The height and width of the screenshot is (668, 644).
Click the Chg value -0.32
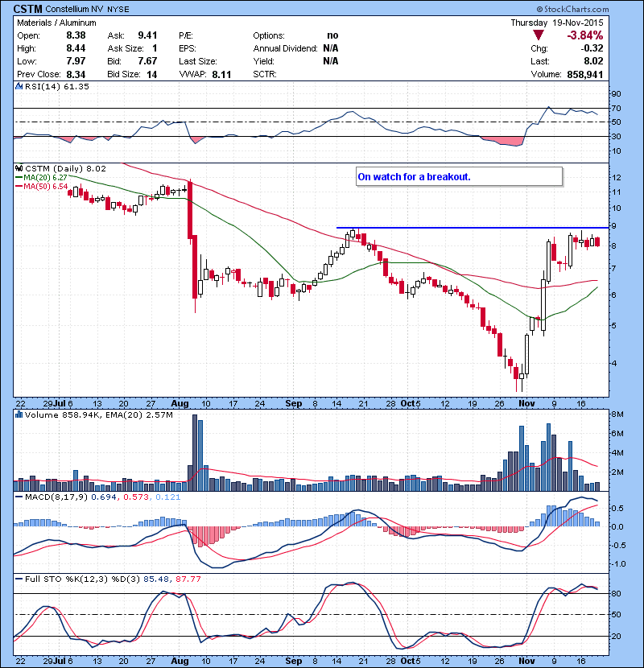coord(592,48)
